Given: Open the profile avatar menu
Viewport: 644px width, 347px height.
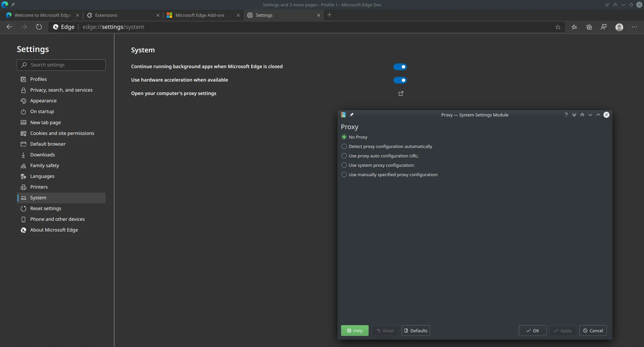Looking at the screenshot, I should [x=620, y=27].
